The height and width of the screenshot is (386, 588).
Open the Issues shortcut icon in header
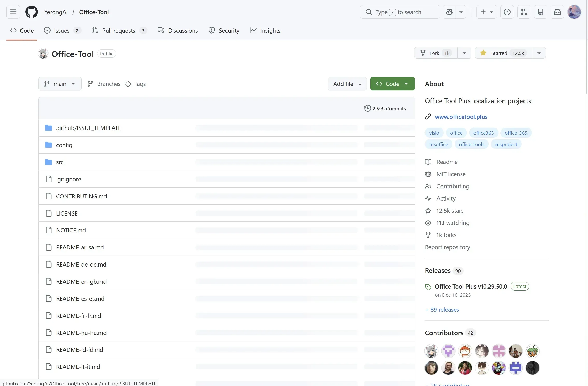pyautogui.click(x=507, y=12)
